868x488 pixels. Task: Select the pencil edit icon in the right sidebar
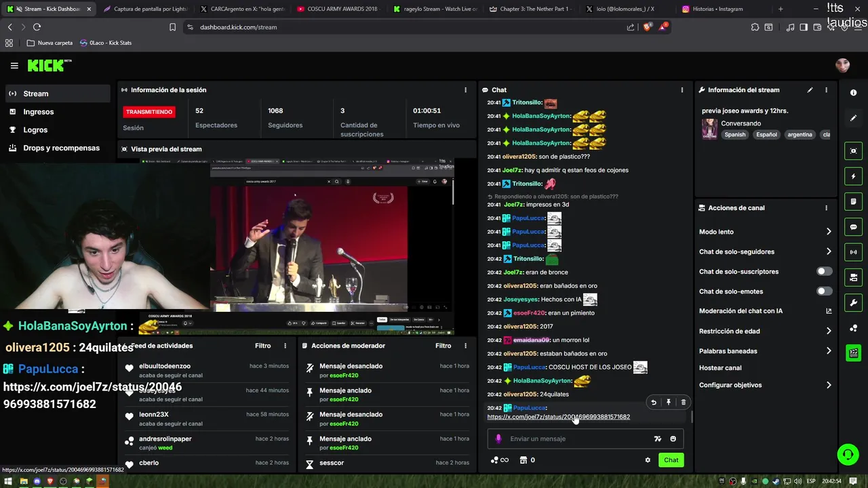pyautogui.click(x=854, y=118)
